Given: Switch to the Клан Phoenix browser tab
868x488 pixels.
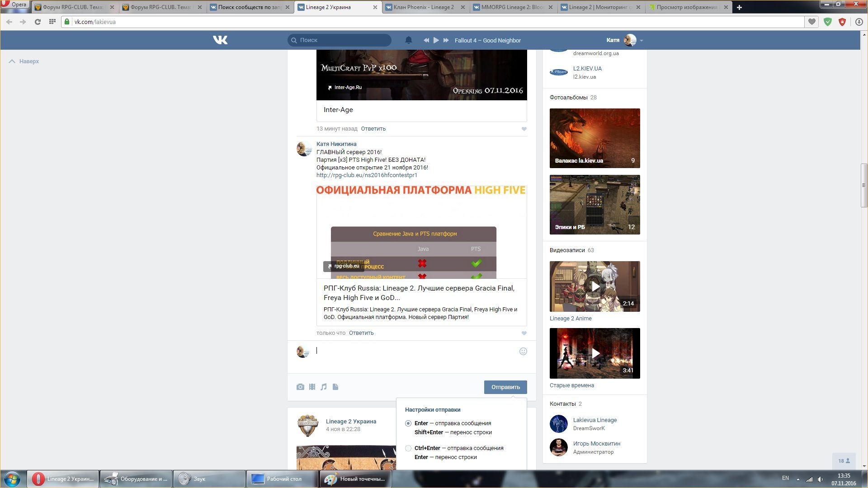Looking at the screenshot, I should point(423,7).
